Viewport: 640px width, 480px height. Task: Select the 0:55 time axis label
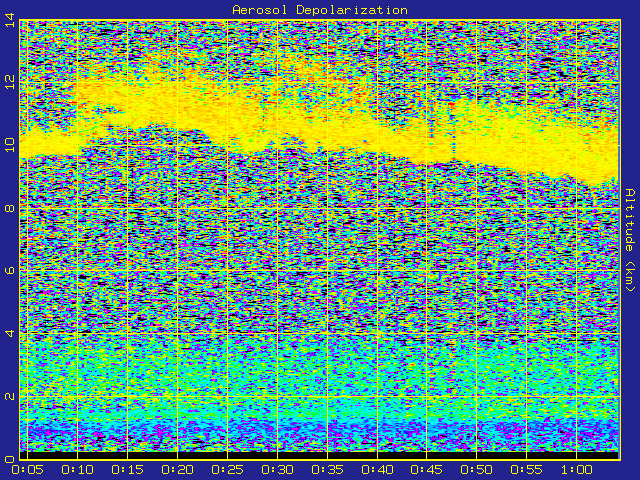[x=527, y=469]
